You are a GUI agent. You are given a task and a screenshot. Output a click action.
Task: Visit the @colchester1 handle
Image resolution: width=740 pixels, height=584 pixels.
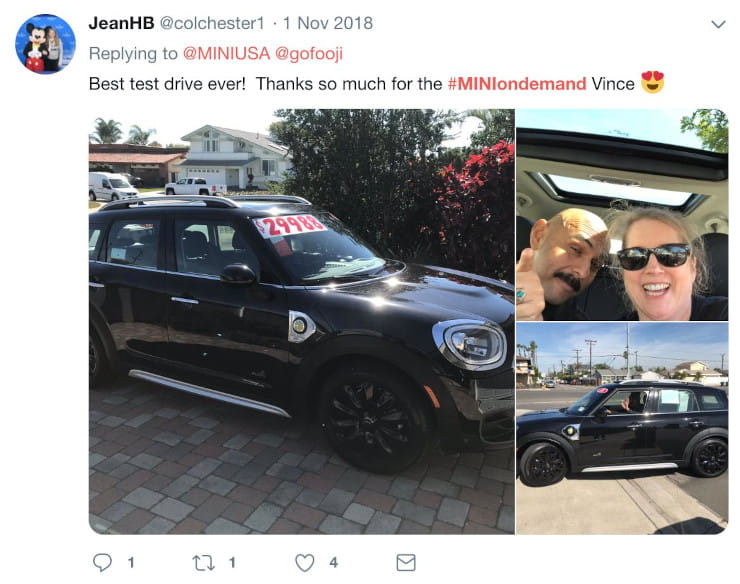212,23
